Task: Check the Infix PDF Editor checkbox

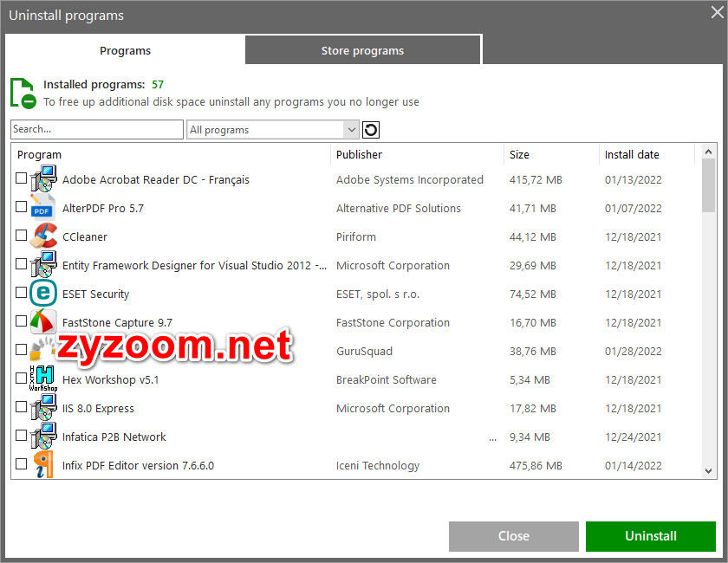Action: (x=22, y=463)
